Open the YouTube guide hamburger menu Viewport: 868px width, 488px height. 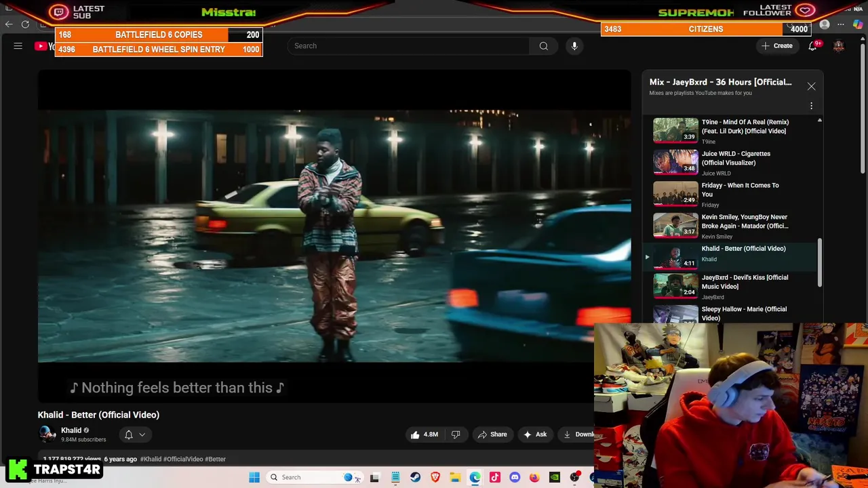(18, 46)
